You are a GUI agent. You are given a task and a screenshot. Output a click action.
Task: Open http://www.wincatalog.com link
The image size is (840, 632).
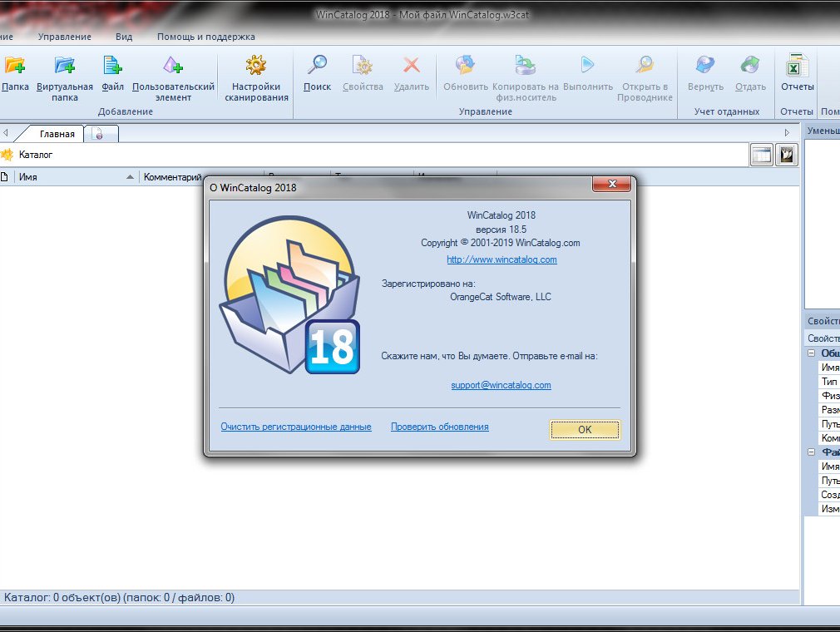[502, 259]
